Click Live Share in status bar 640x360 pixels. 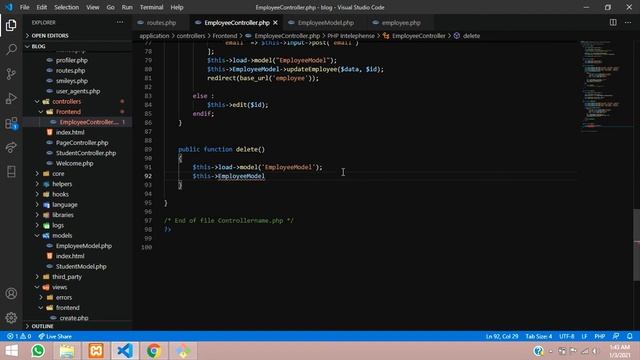(55, 336)
